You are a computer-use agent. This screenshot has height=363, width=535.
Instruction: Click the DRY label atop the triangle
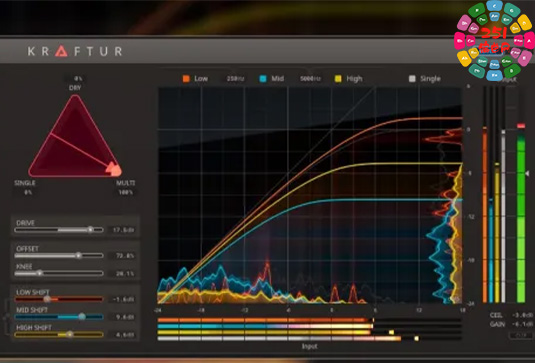click(x=75, y=88)
